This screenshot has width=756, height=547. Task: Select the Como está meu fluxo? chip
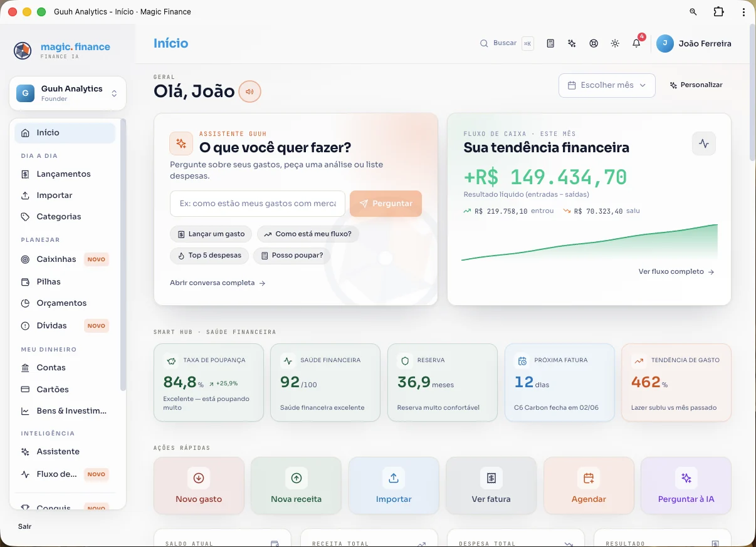click(x=308, y=234)
